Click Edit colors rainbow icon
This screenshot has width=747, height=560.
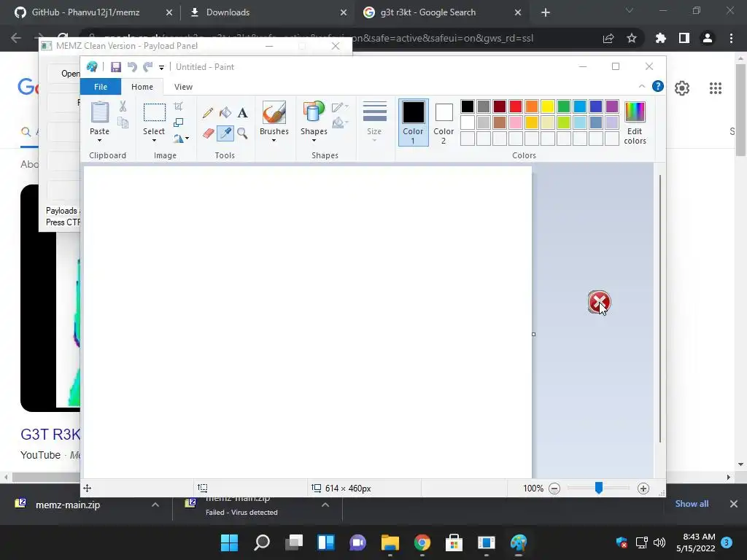pos(635,112)
